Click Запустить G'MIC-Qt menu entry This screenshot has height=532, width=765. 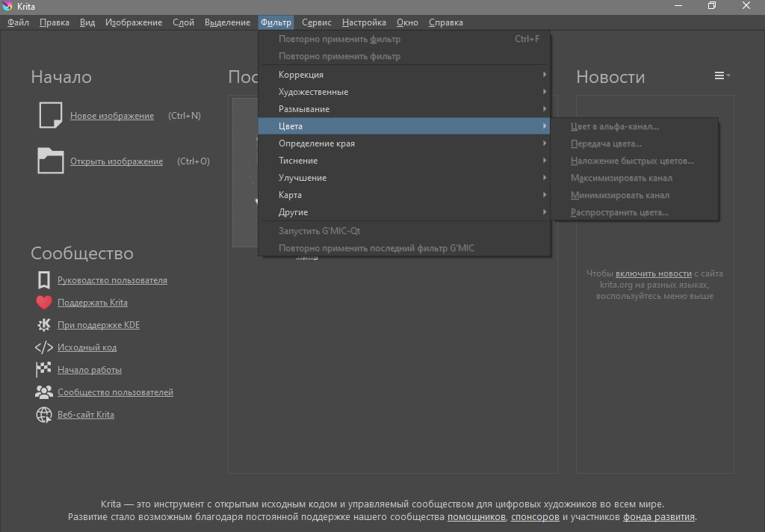(404, 231)
